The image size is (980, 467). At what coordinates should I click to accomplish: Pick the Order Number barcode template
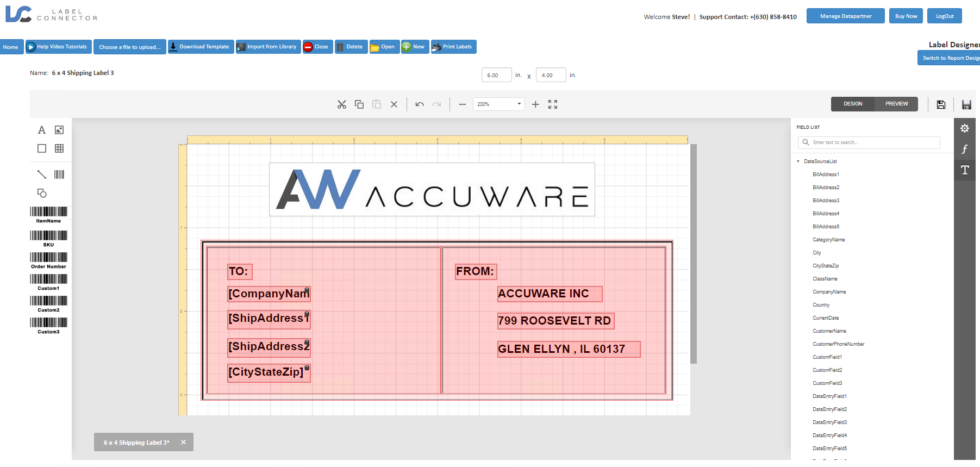click(x=48, y=261)
